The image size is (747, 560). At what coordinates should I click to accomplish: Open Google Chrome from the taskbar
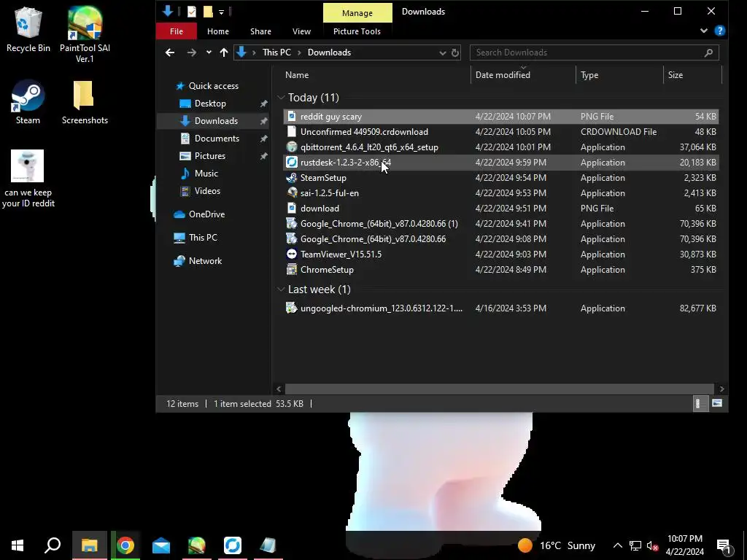coord(125,545)
